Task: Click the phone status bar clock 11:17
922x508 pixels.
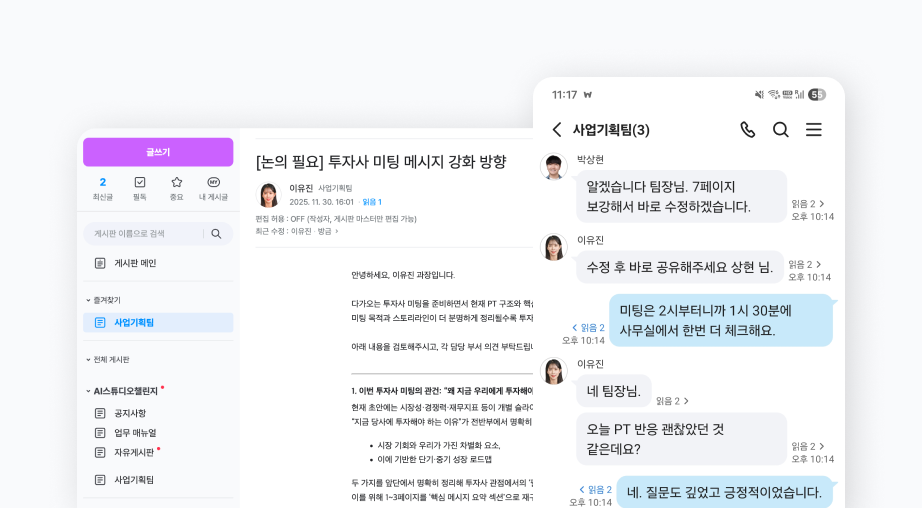Action: (564, 95)
